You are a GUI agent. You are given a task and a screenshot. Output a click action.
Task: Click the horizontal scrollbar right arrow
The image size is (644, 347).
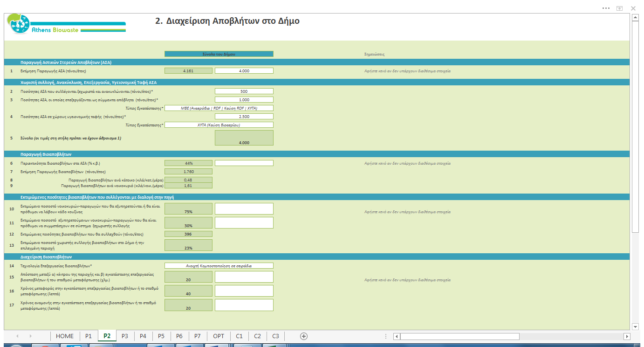[x=627, y=336]
